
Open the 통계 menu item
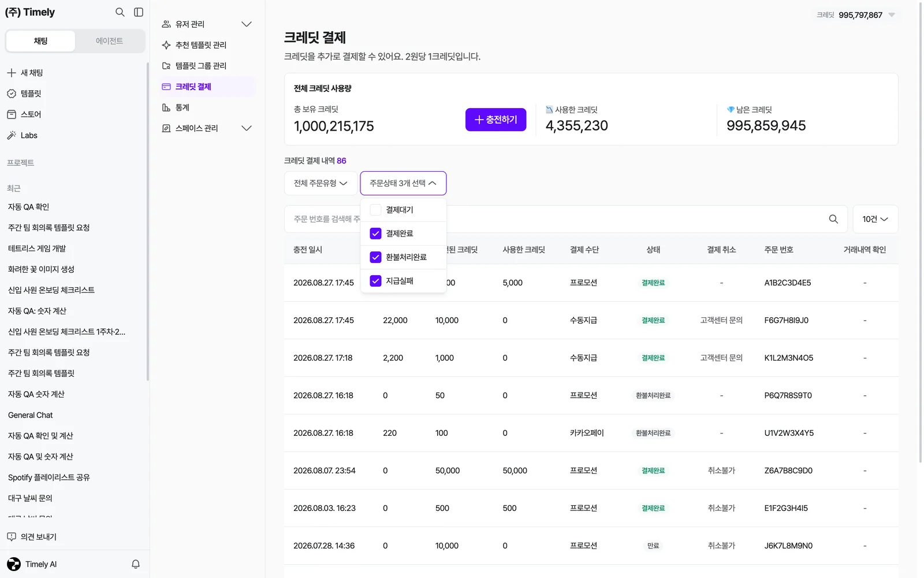208,108
